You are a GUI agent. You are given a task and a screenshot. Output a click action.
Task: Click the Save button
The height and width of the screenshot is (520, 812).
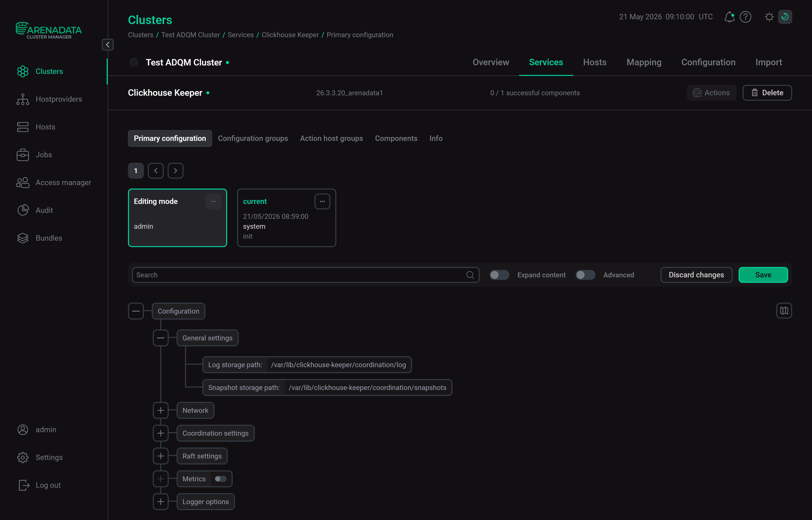pos(763,275)
